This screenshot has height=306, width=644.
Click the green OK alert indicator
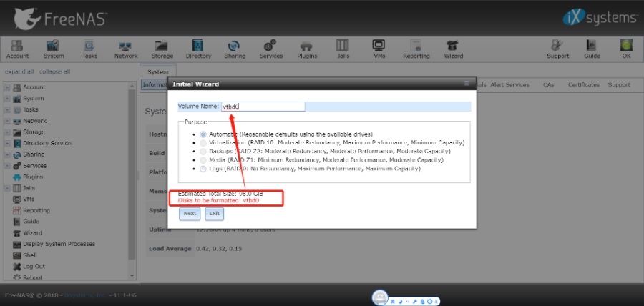point(626,49)
